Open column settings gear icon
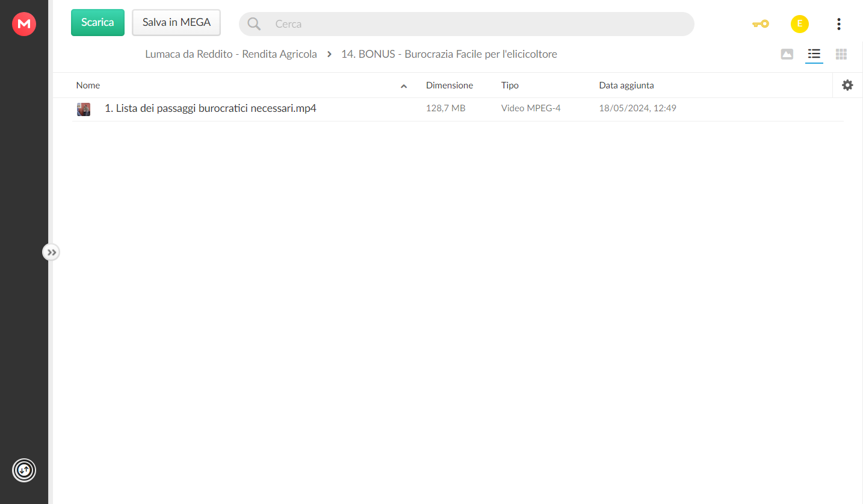Image resolution: width=863 pixels, height=504 pixels. point(847,85)
